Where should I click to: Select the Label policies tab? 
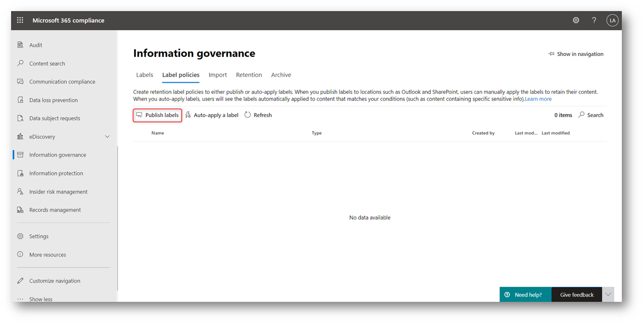[181, 75]
